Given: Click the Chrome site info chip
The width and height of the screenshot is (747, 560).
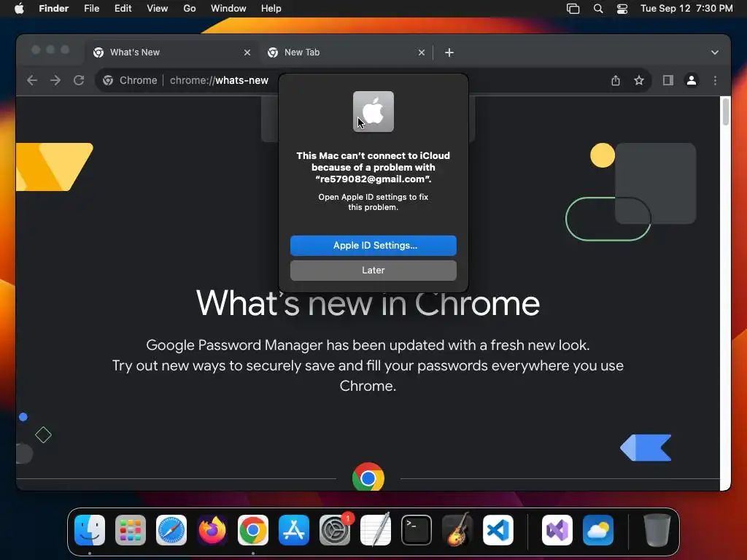Looking at the screenshot, I should click(x=130, y=80).
